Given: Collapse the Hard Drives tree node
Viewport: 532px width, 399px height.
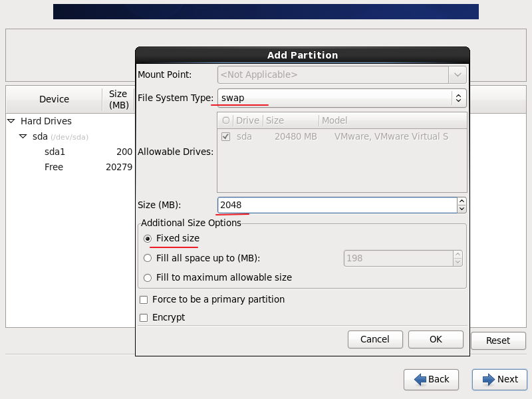Looking at the screenshot, I should click(x=11, y=121).
